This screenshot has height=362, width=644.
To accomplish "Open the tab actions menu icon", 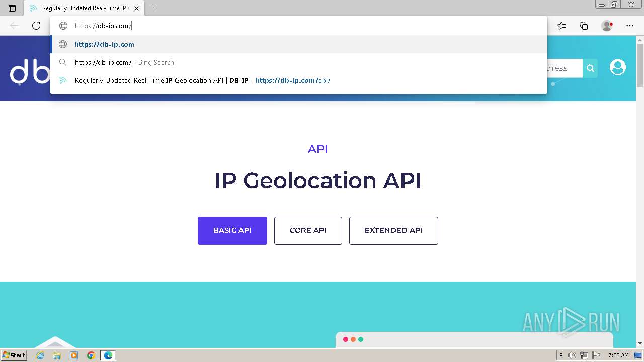I will tap(12, 8).
